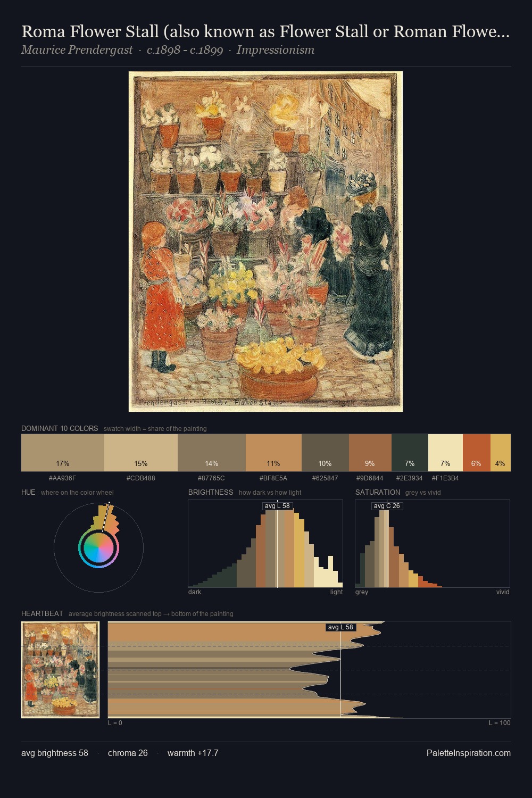
Task: Click the HUE section heading
Action: (x=28, y=492)
